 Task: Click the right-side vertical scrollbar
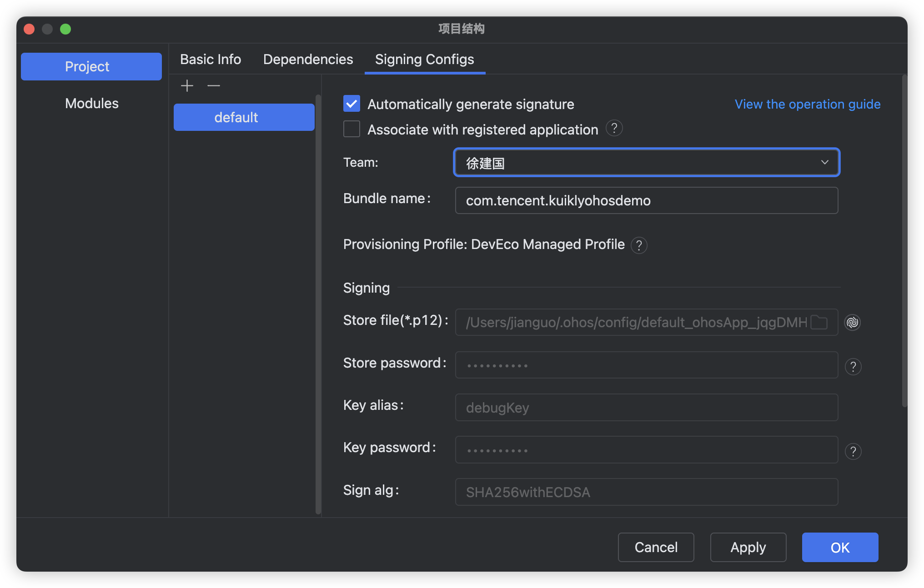click(x=904, y=241)
